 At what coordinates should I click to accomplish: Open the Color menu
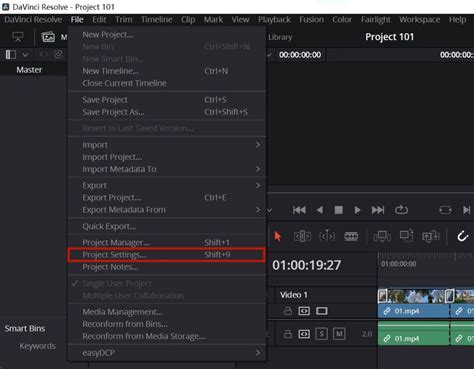click(x=342, y=20)
